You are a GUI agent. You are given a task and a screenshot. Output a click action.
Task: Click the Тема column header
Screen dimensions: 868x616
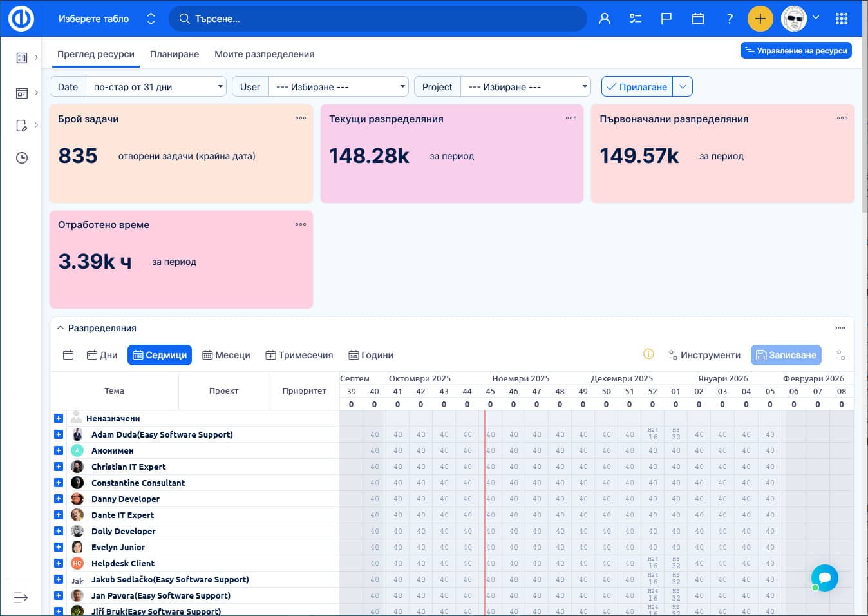click(114, 390)
